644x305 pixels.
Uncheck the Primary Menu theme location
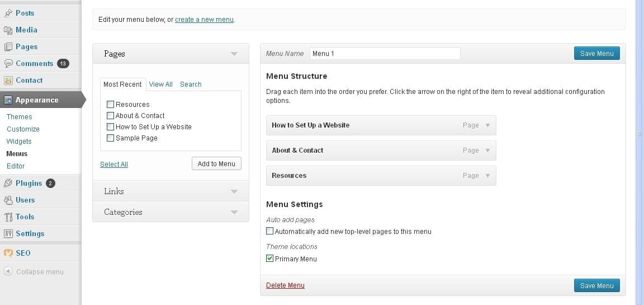point(269,259)
